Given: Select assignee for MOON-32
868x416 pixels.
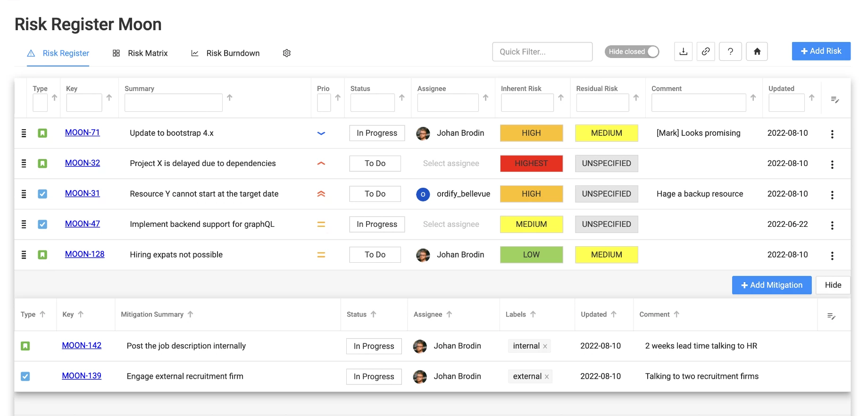Looking at the screenshot, I should click(x=451, y=163).
